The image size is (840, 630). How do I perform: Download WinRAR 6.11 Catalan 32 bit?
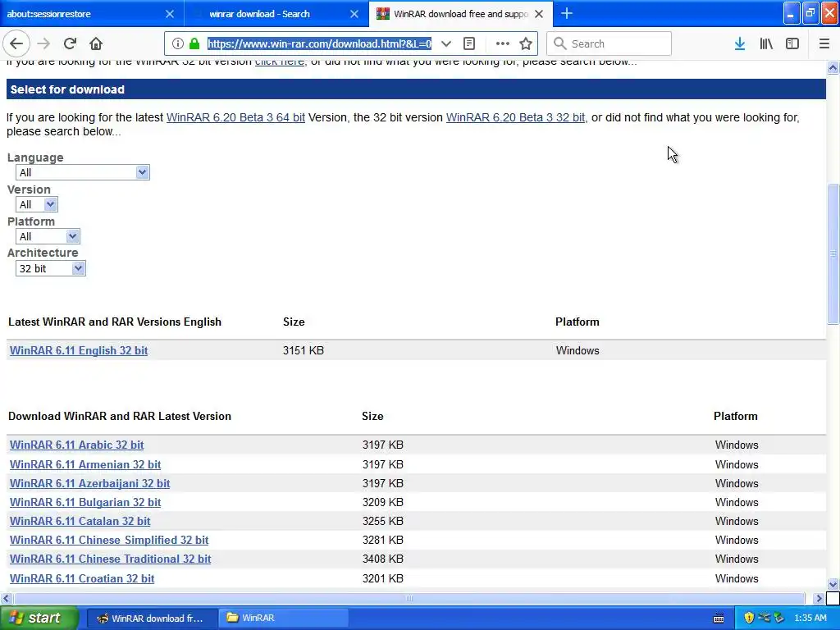point(80,521)
